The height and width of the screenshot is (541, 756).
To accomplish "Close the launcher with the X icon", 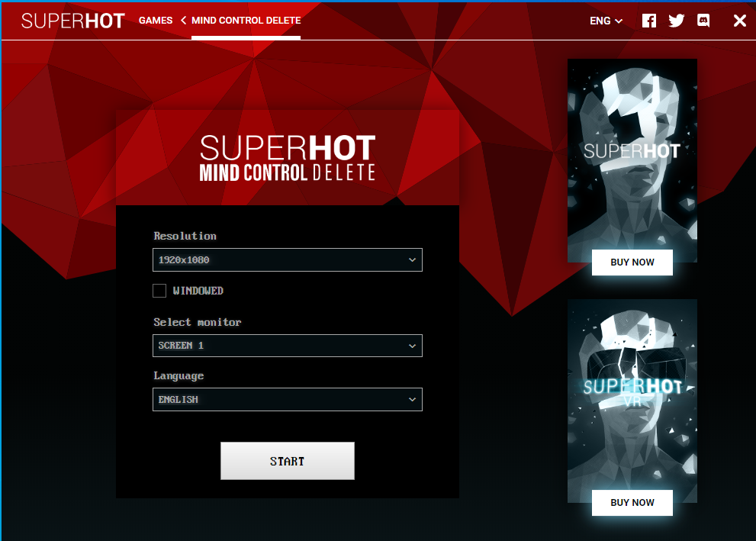I will [740, 21].
